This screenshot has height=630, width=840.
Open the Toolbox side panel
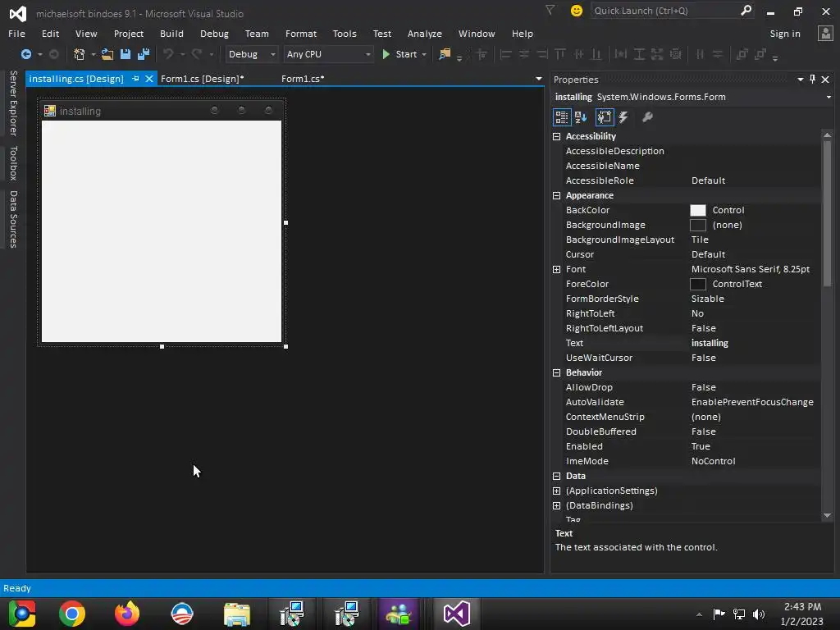[13, 163]
